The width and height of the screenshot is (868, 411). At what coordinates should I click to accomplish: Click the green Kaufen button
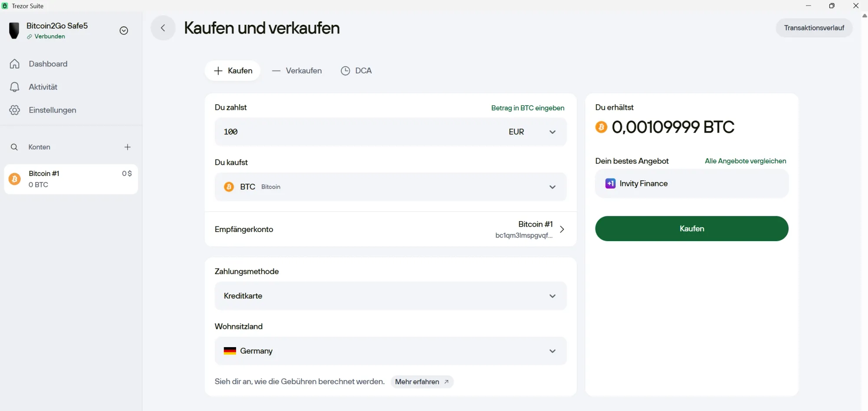pyautogui.click(x=692, y=229)
